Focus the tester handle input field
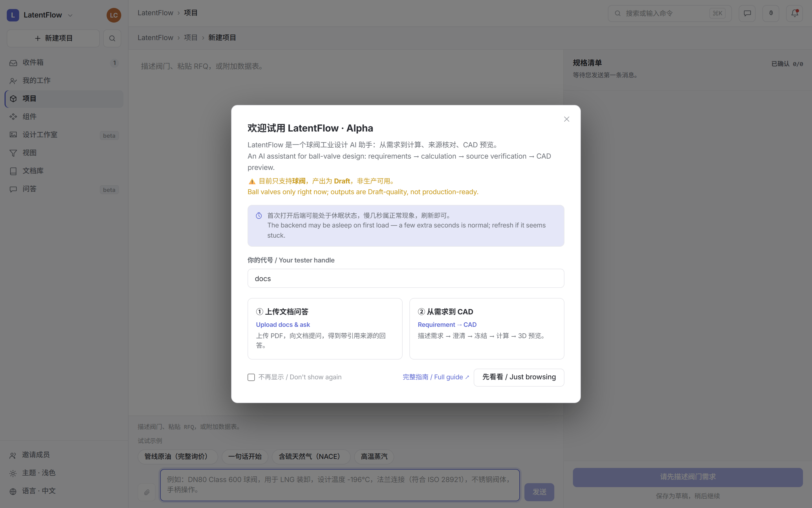This screenshot has height=508, width=812. coord(406,278)
